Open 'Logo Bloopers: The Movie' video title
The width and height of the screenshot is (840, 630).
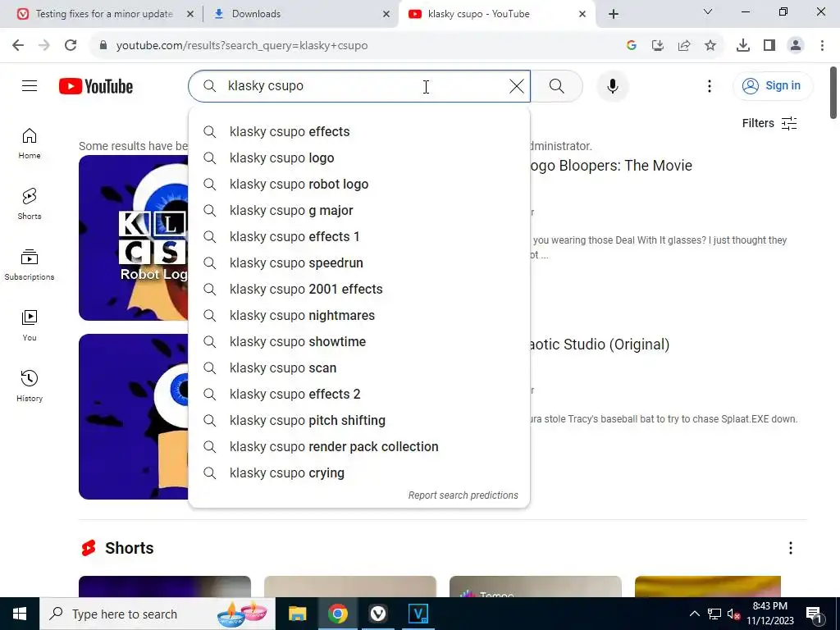point(610,166)
